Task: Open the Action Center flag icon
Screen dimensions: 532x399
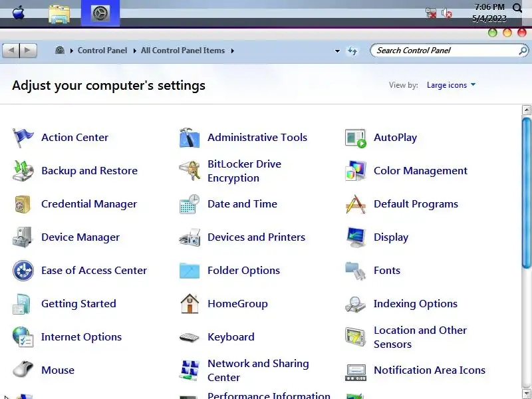Action: [x=23, y=138]
